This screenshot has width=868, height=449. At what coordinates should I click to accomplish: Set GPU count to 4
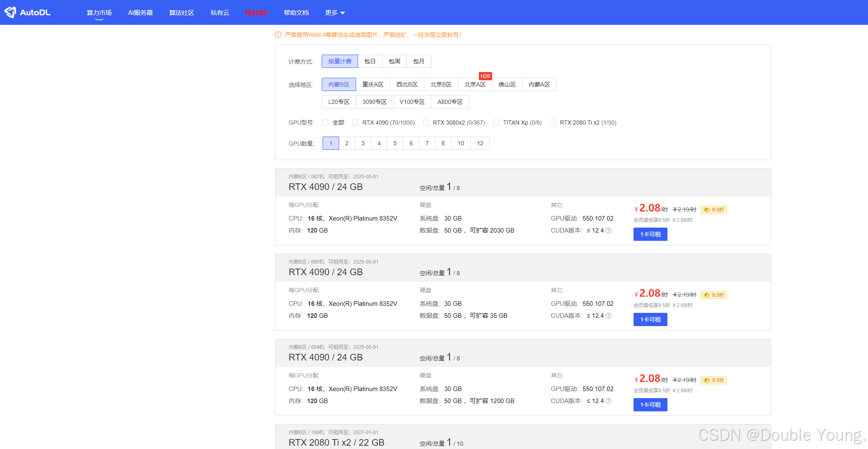(379, 143)
